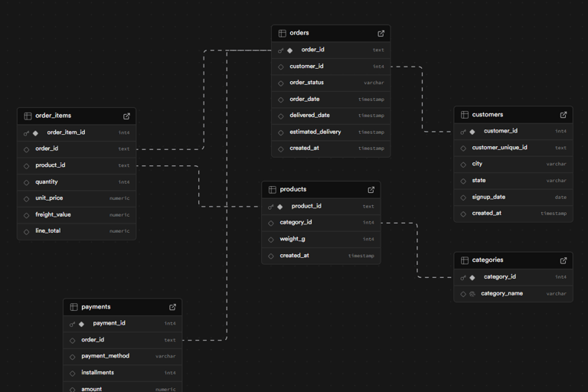The height and width of the screenshot is (392, 588).
Task: Click created_at column in products table
Action: (x=321, y=256)
